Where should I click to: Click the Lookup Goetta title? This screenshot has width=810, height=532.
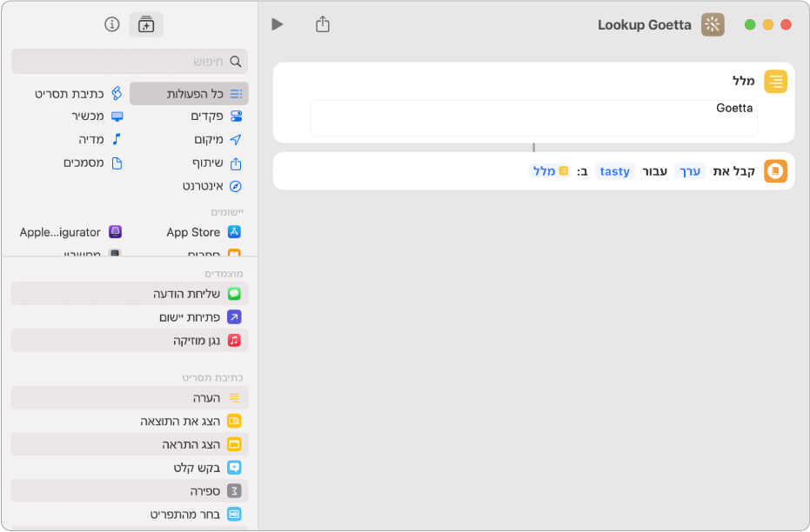click(x=644, y=24)
